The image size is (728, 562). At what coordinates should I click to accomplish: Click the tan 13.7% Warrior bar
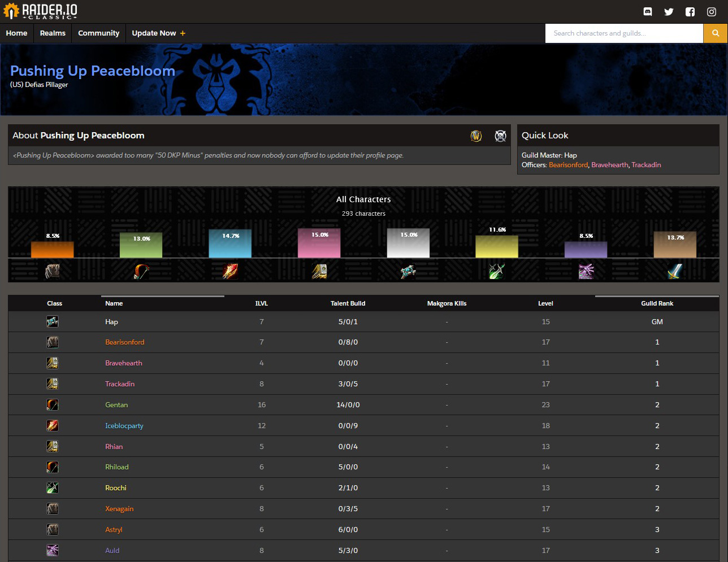click(x=675, y=245)
